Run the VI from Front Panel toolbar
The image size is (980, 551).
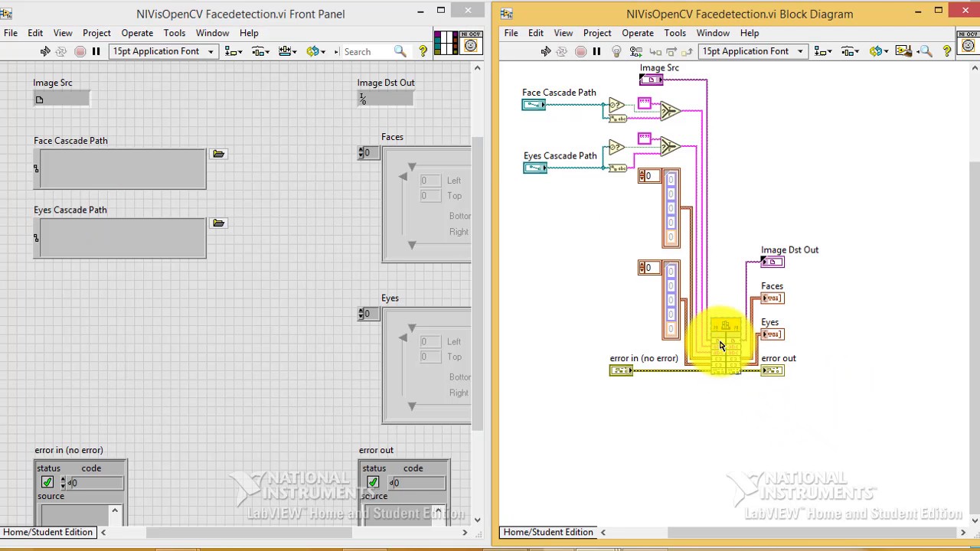pyautogui.click(x=45, y=51)
